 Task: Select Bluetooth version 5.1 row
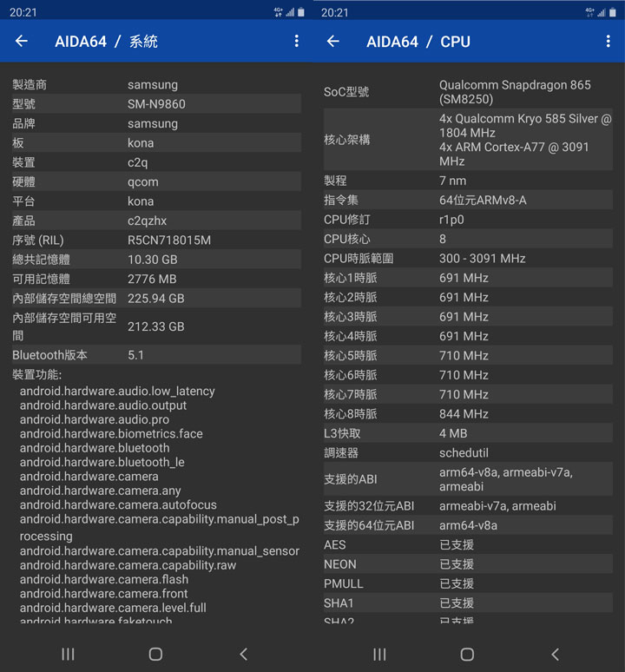point(156,355)
